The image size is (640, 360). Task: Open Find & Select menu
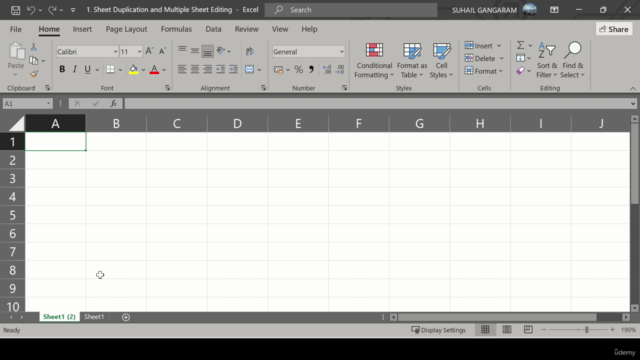[x=573, y=60]
